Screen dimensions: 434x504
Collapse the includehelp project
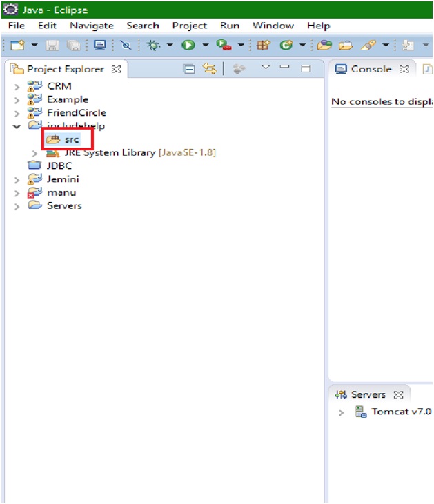pyautogui.click(x=17, y=127)
